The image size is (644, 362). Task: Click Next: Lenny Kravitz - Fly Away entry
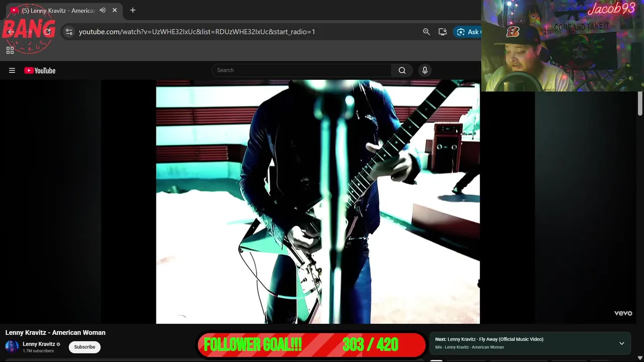tap(489, 339)
